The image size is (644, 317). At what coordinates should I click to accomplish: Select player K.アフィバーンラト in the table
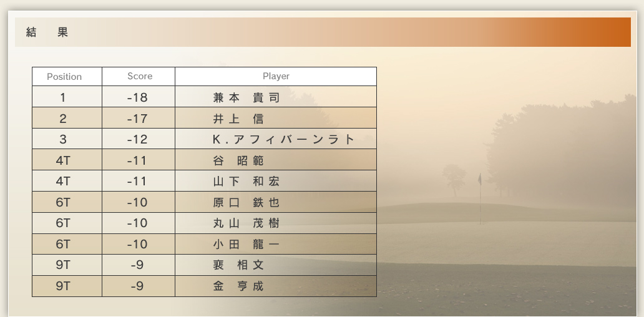(284, 140)
